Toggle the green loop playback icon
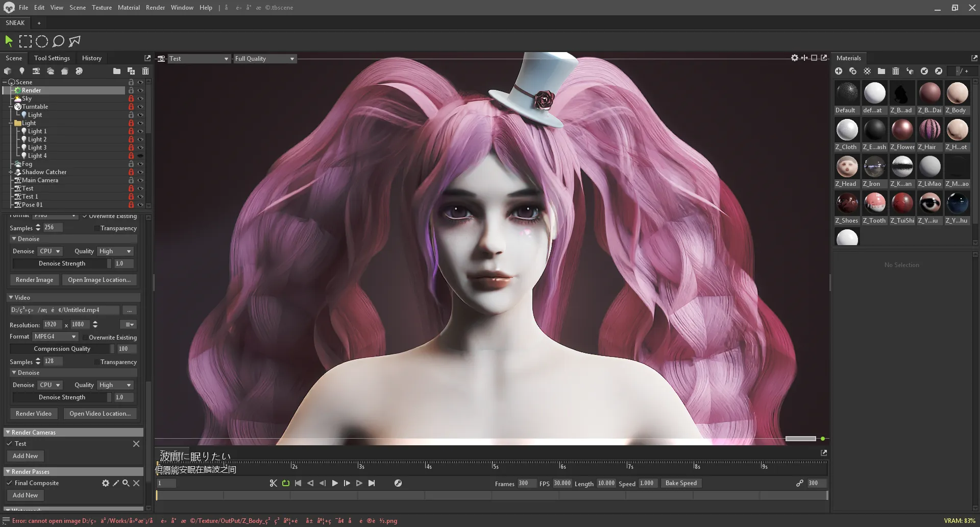 click(286, 483)
